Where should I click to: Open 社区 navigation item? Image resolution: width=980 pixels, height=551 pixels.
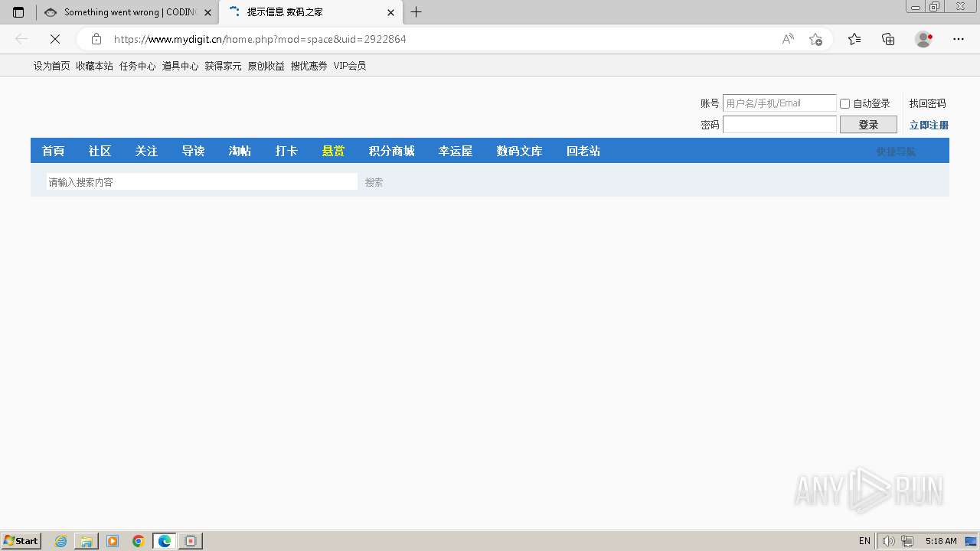[100, 151]
